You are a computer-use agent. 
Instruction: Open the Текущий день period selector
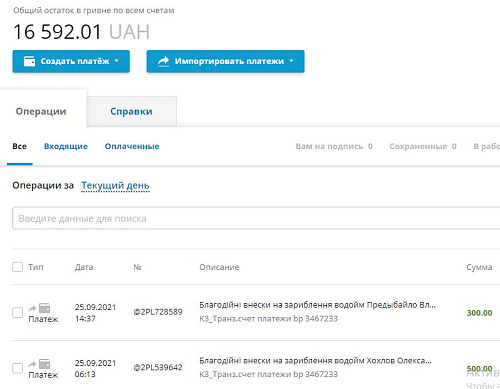115,186
